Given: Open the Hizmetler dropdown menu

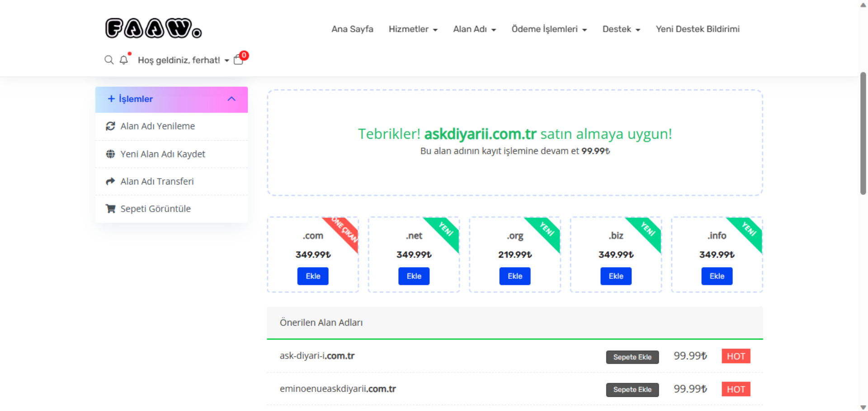Looking at the screenshot, I should point(413,29).
